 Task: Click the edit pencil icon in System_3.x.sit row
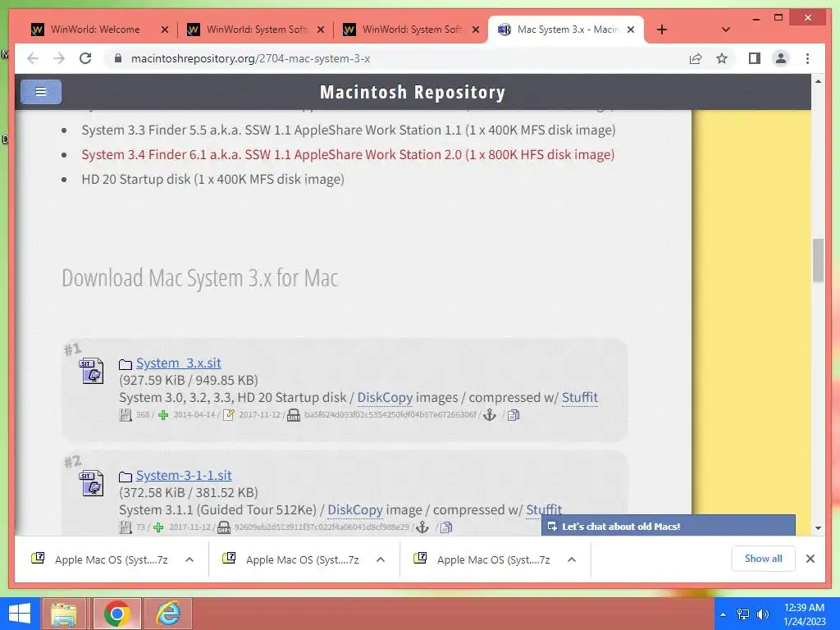click(x=228, y=415)
